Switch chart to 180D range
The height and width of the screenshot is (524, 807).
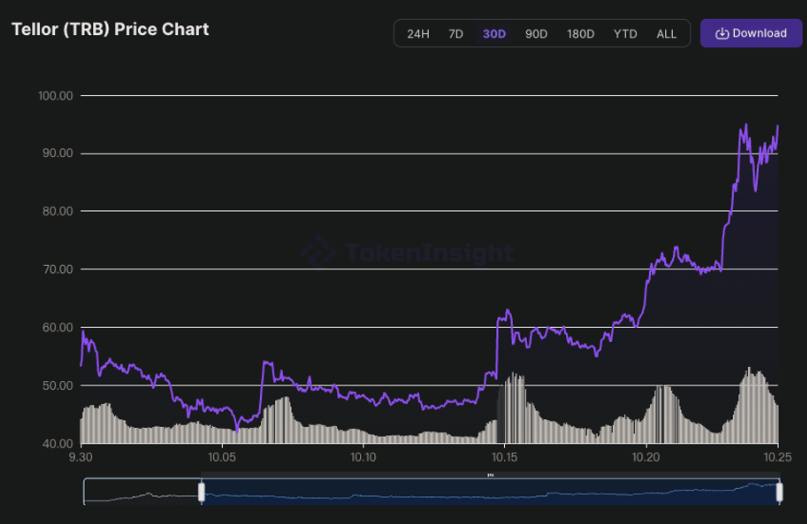tap(580, 34)
